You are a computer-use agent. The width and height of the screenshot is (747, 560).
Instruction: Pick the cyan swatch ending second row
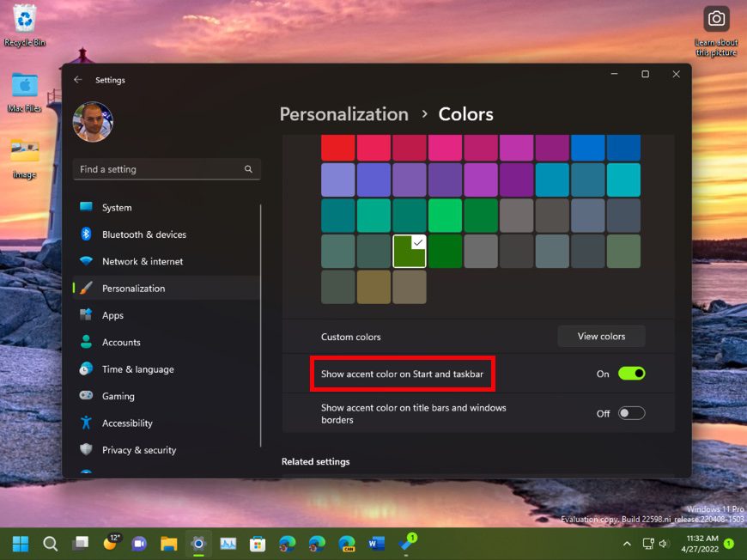click(x=623, y=180)
